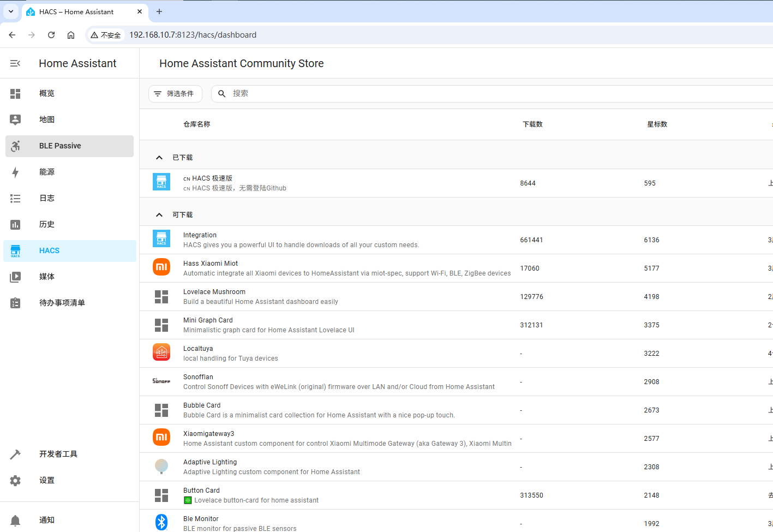Click the 搜索 search input field

click(491, 94)
